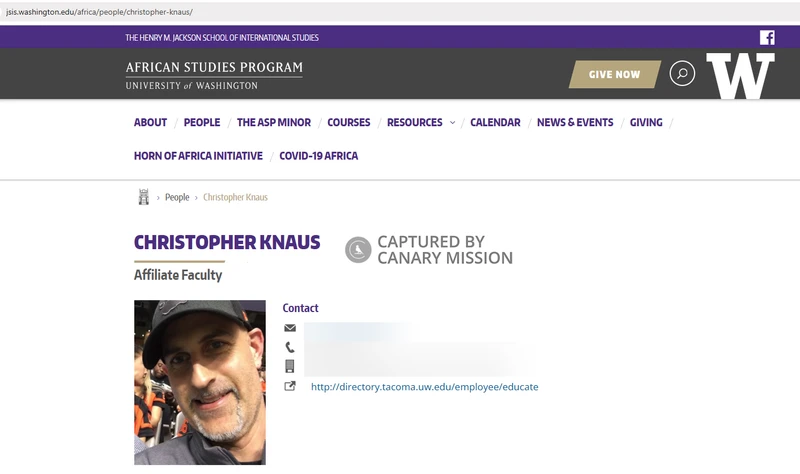The image size is (800, 474).
Task: Click the Give Now button
Action: click(615, 74)
